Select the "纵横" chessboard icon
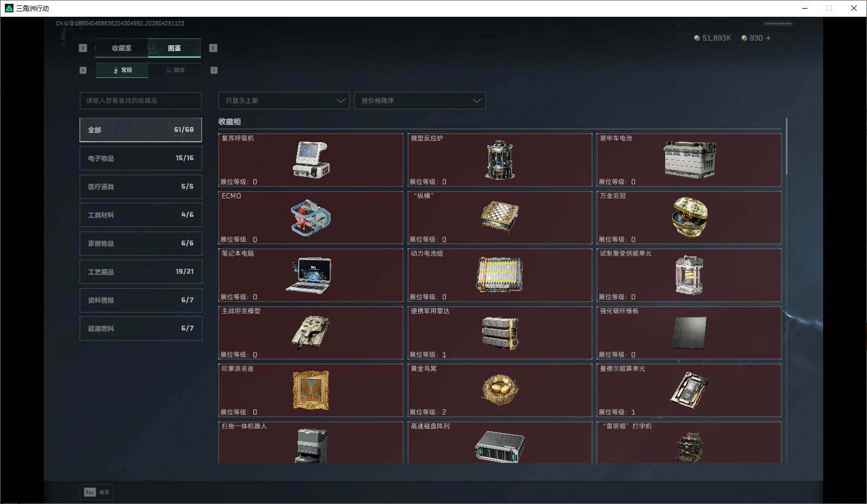Image resolution: width=867 pixels, height=504 pixels. tap(500, 217)
